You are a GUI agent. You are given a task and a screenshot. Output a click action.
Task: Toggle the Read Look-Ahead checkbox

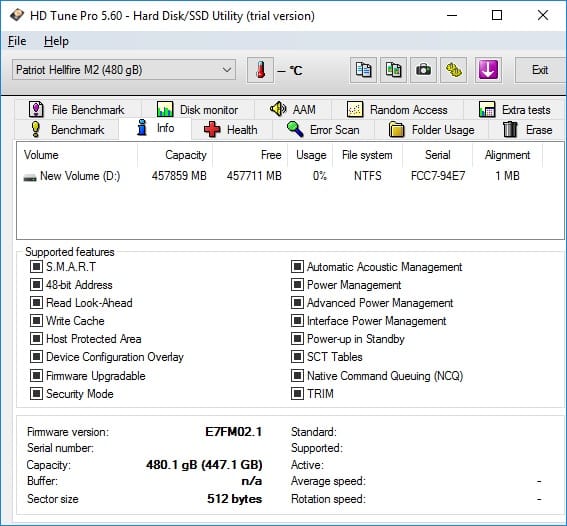coord(36,303)
